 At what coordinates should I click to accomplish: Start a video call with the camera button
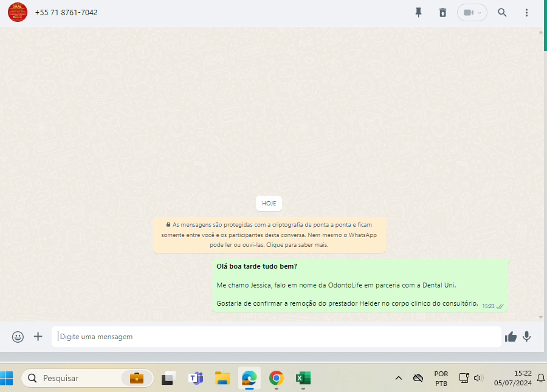469,13
